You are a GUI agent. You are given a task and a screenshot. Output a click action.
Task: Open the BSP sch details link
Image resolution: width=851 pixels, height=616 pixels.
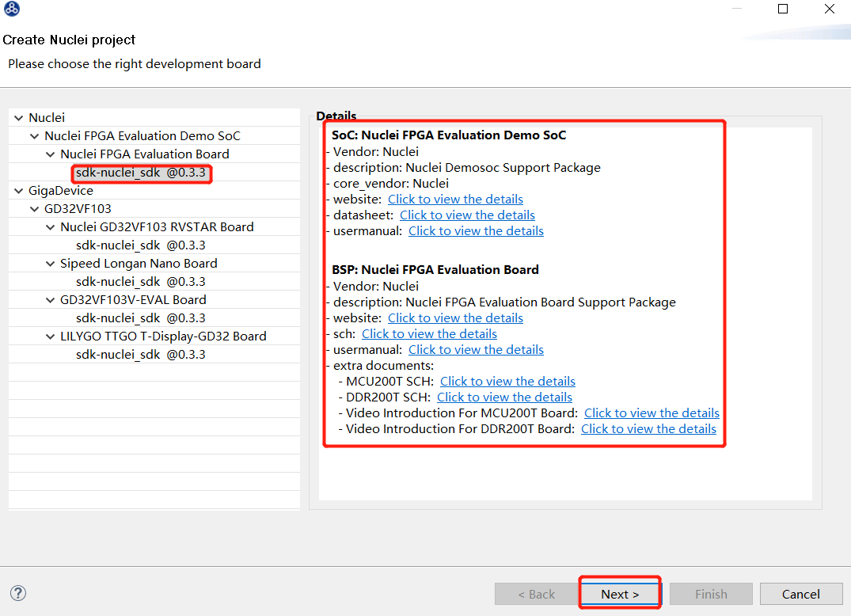tap(429, 334)
